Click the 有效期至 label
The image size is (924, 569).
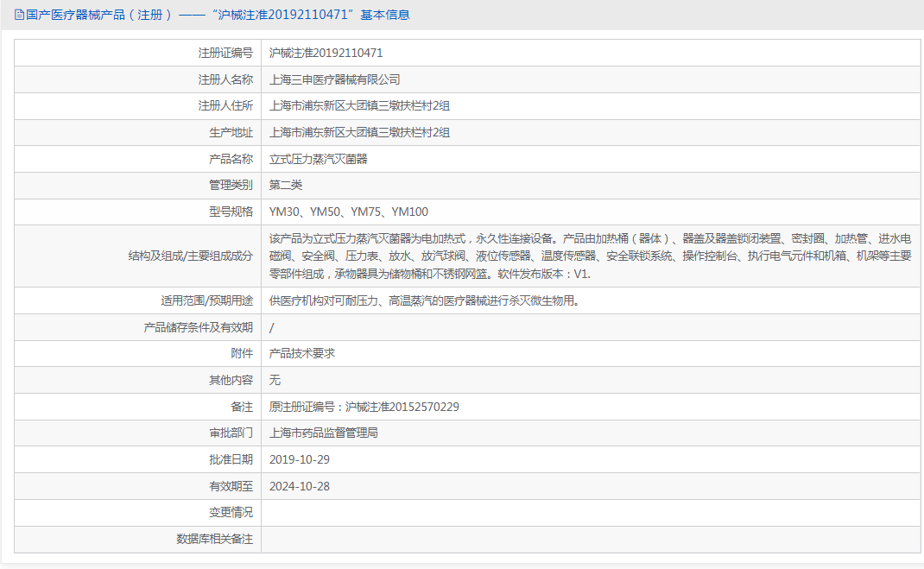231,486
